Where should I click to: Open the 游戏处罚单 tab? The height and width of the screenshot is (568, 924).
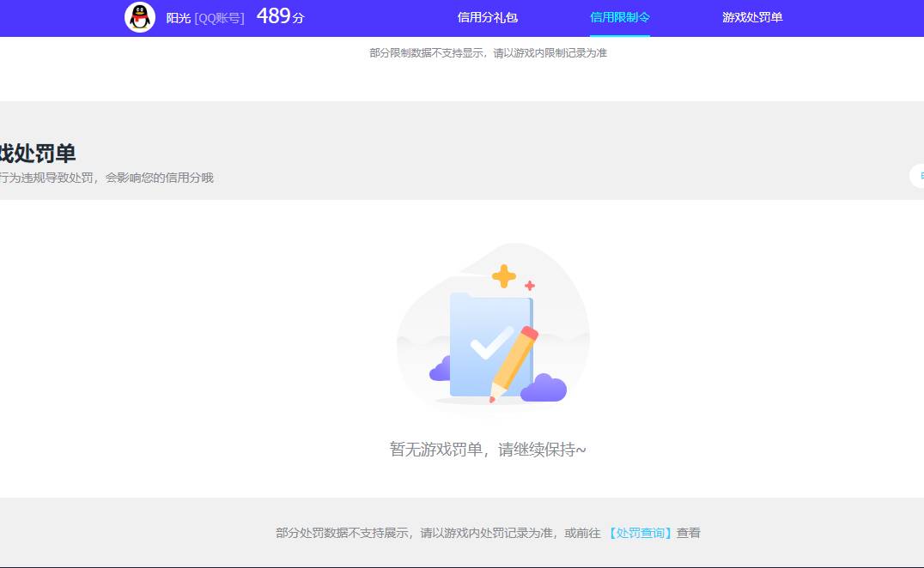(751, 17)
